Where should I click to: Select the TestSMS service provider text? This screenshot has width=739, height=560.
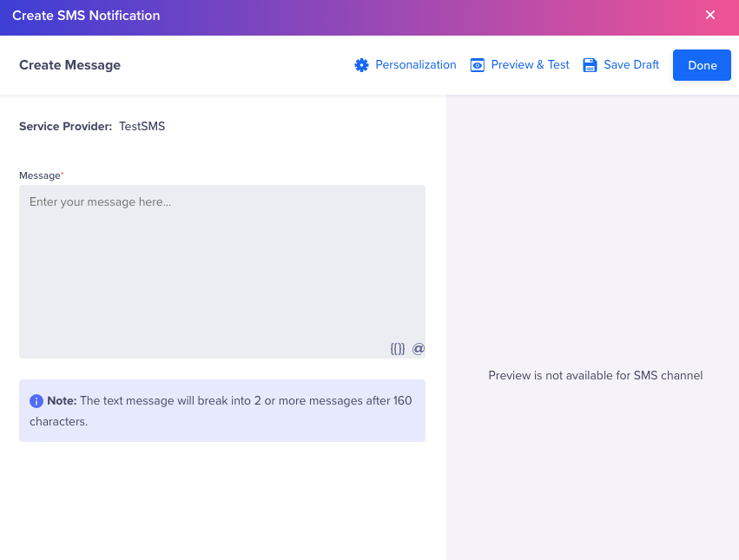click(142, 127)
